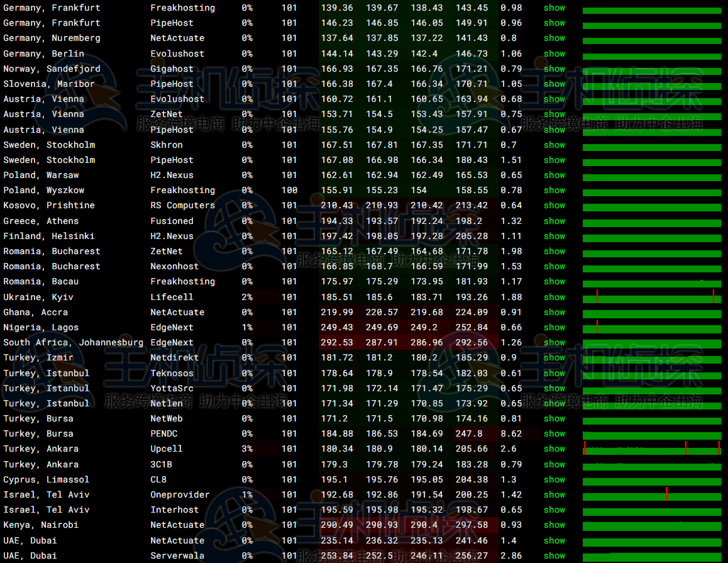Click Ukraine Kyiv latency graph bar

click(x=652, y=297)
